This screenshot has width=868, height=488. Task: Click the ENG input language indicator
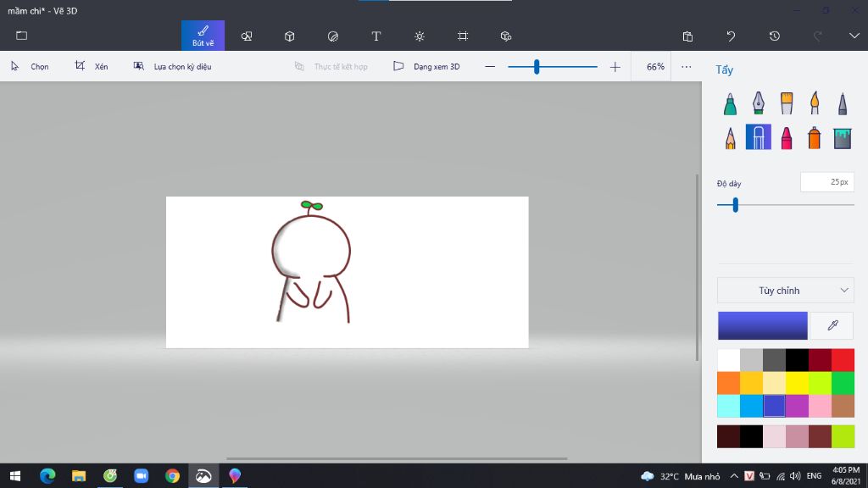[815, 476]
